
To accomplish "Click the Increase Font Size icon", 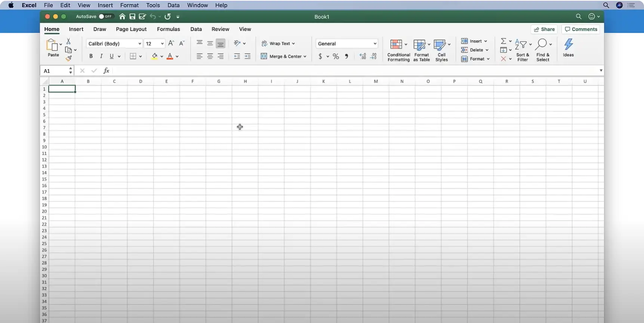I will pyautogui.click(x=171, y=43).
